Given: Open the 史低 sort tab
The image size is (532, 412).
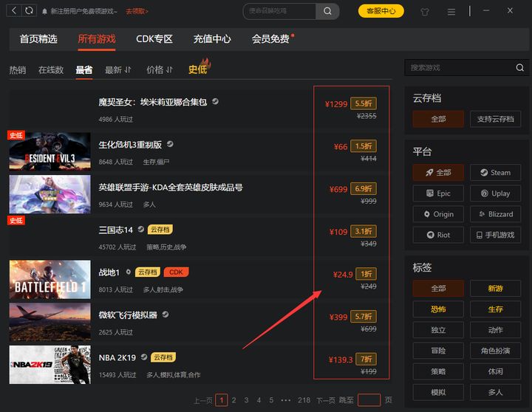Looking at the screenshot, I should pos(197,70).
